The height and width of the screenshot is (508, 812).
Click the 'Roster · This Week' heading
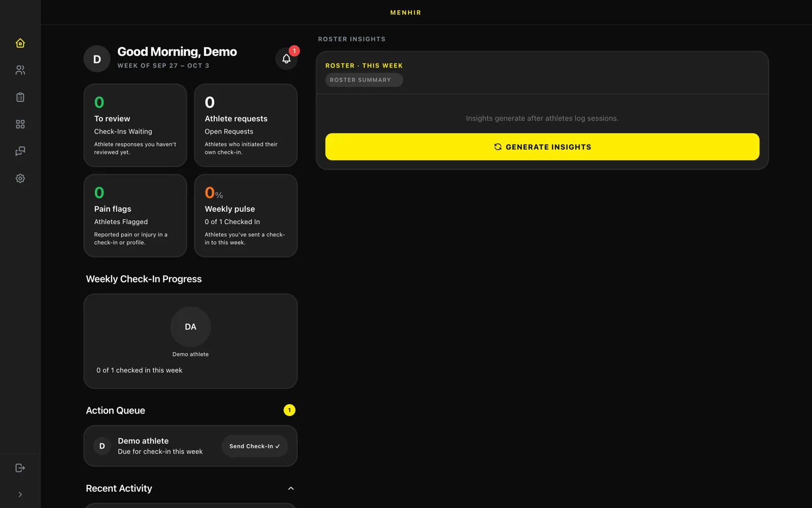point(364,66)
